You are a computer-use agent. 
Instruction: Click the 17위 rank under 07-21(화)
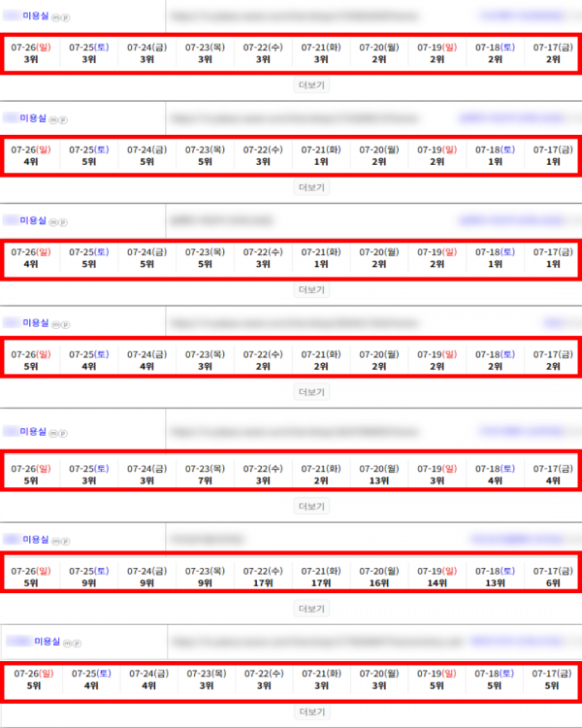(321, 583)
